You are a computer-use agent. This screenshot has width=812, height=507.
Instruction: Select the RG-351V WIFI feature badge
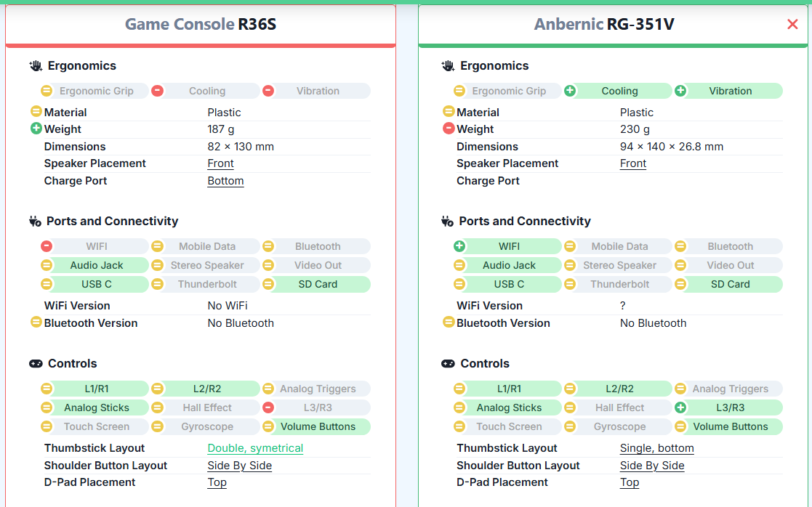(509, 246)
